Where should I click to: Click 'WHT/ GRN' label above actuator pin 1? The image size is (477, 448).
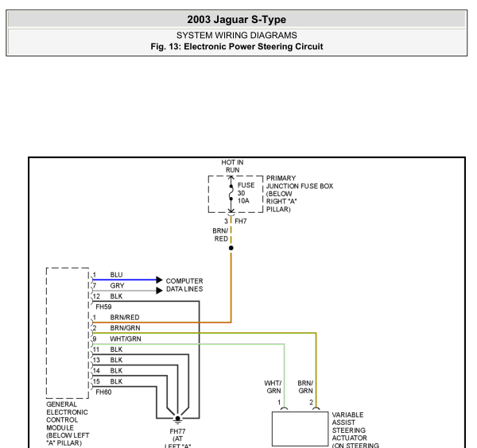pyautogui.click(x=273, y=387)
